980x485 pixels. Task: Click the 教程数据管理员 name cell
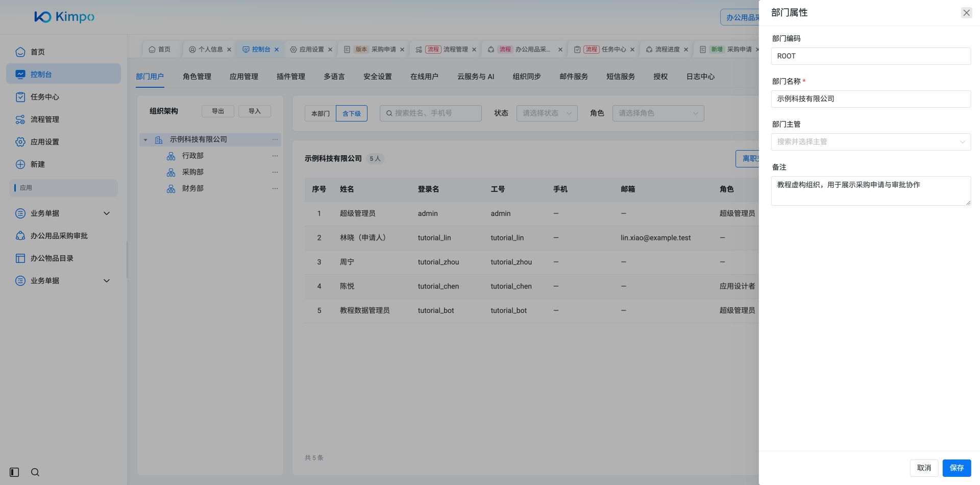[x=365, y=310]
